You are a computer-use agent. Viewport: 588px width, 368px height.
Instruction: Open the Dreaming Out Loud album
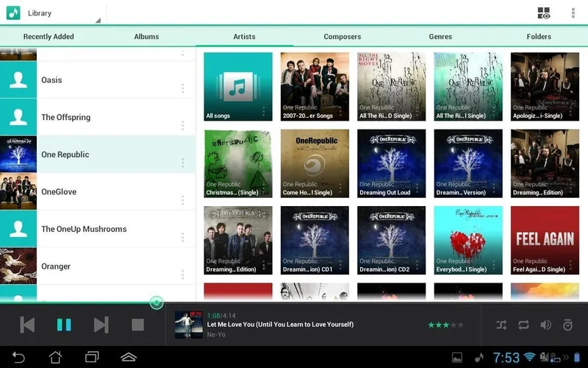pos(392,163)
